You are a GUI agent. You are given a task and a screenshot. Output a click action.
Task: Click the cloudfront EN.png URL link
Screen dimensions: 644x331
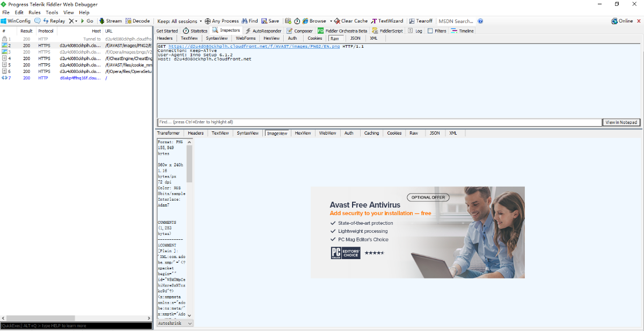[254, 47]
